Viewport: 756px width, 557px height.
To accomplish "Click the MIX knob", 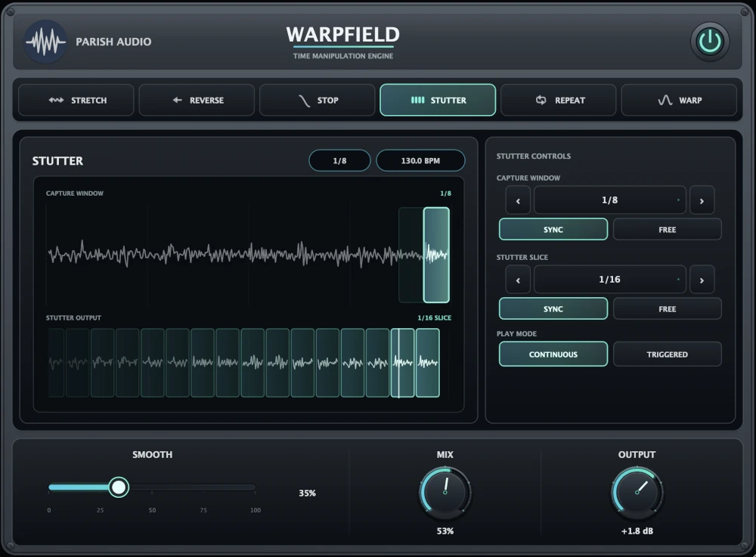I will (445, 492).
